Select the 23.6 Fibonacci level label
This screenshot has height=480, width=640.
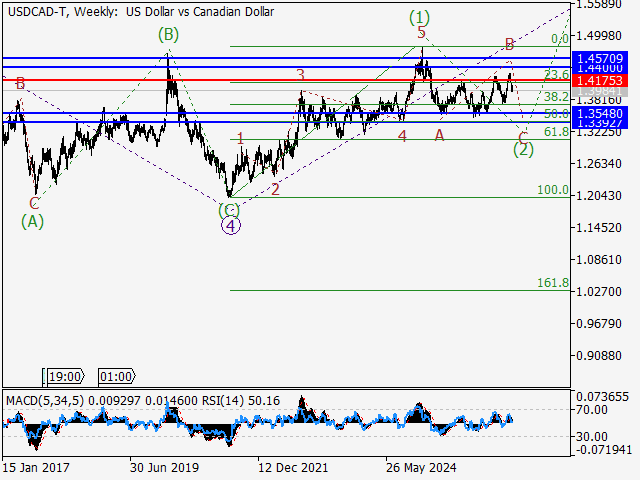[x=556, y=74]
